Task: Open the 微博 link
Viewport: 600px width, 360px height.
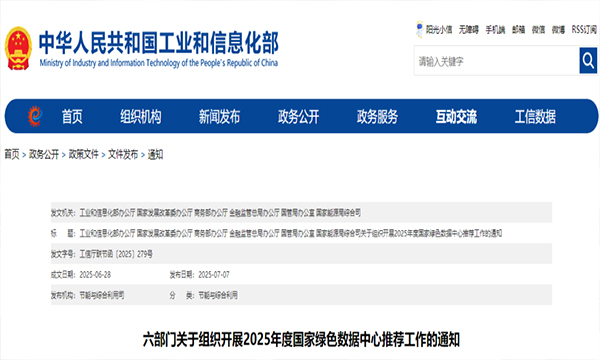Action: 558,29
